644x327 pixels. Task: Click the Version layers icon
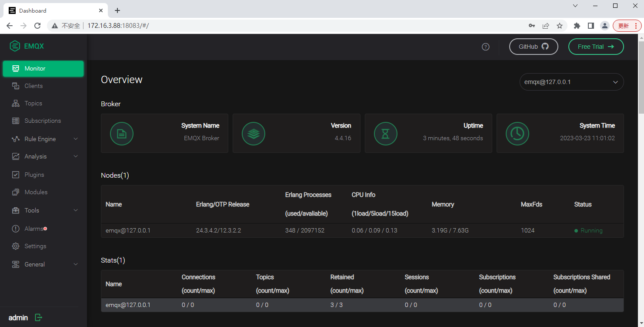click(254, 133)
